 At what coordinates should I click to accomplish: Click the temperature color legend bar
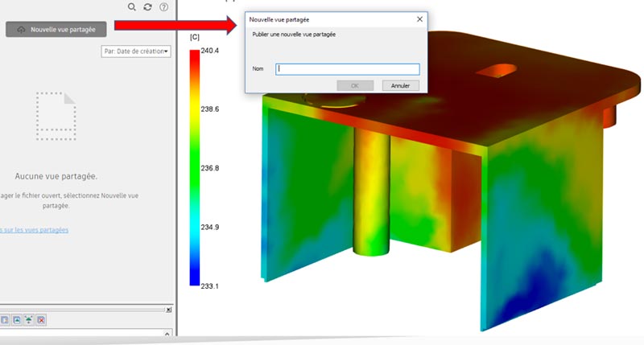tap(194, 167)
